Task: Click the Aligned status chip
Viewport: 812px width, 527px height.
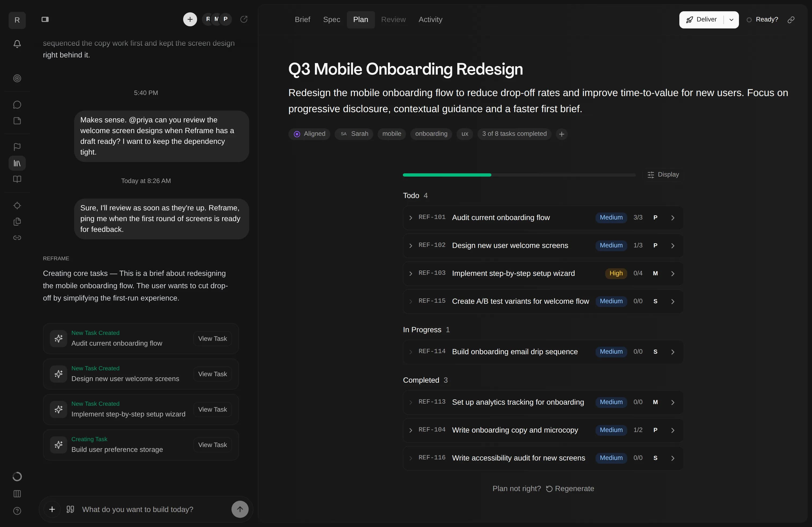Action: 309,134
